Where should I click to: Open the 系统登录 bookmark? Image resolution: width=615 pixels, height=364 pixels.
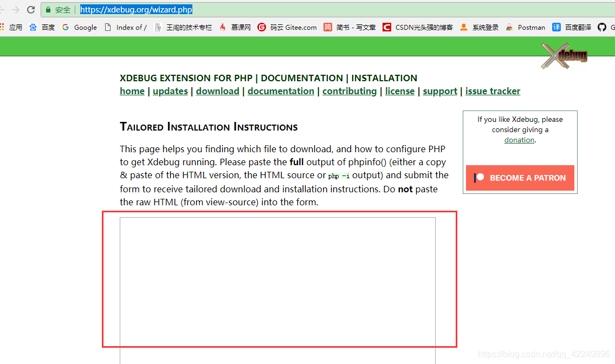click(480, 27)
